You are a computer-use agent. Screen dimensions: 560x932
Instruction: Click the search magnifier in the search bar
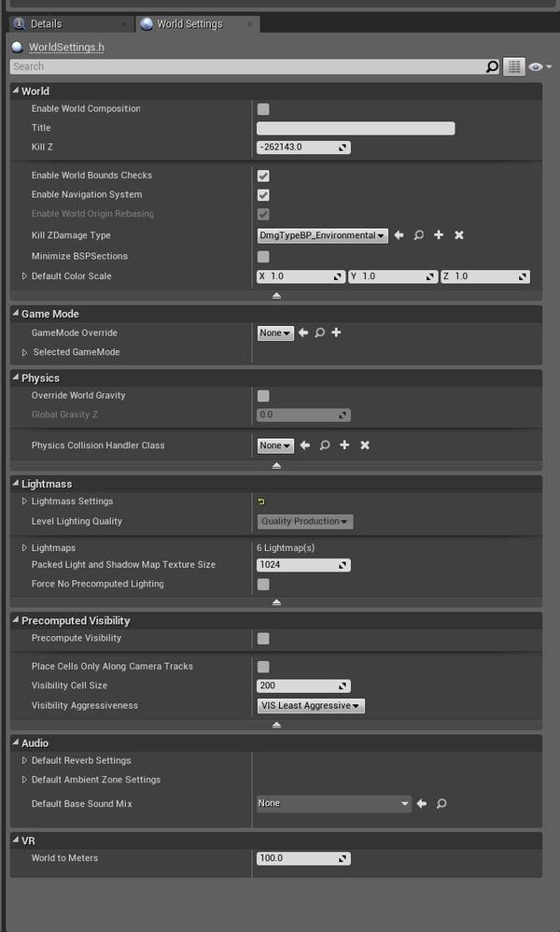coord(492,66)
